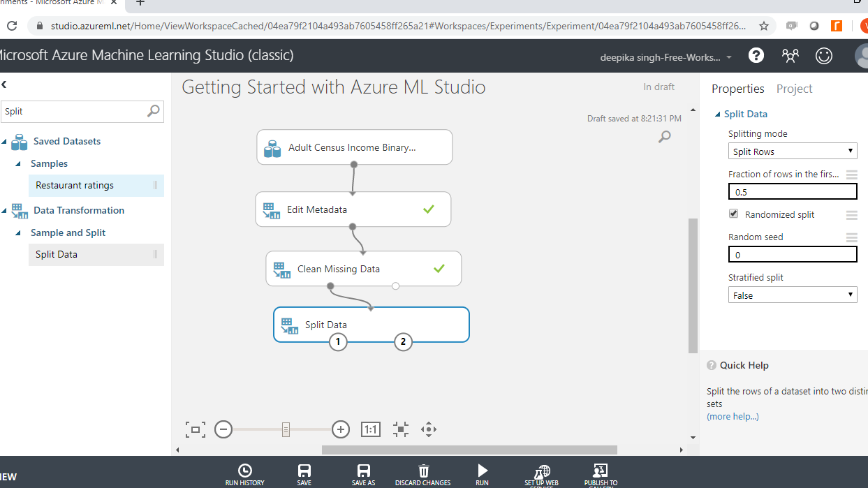The height and width of the screenshot is (488, 868).
Task: Save the experiment with Save button
Action: pos(304,475)
